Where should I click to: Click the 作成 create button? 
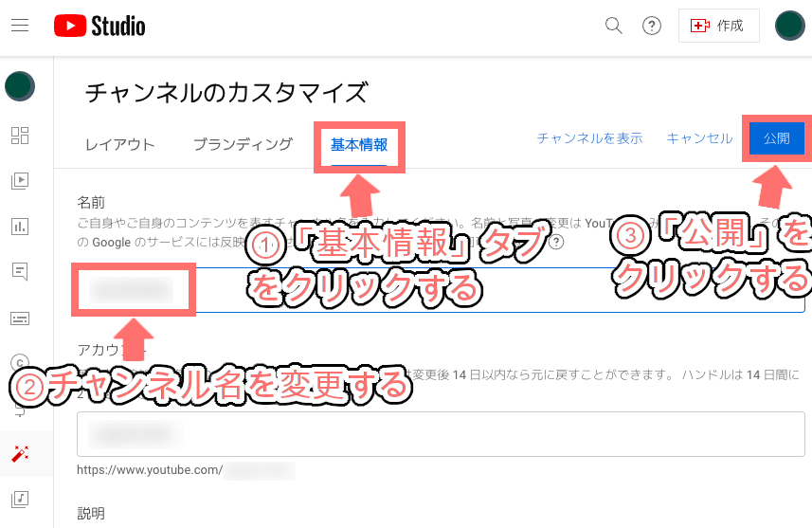pos(719,26)
